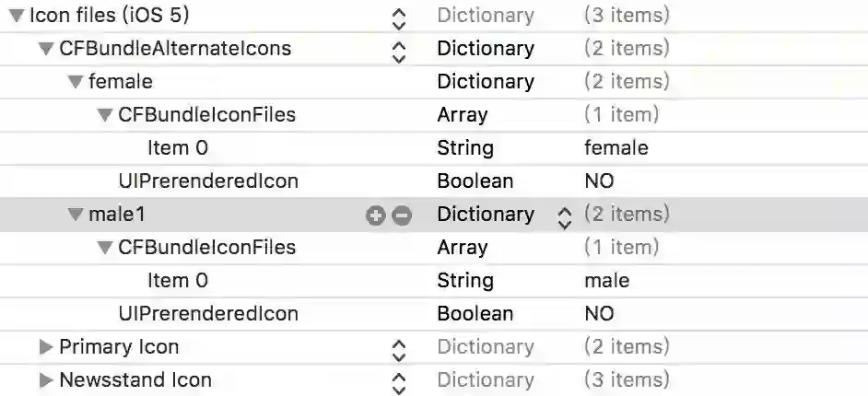Collapse the CFBundleAlternateIcons dictionary
This screenshot has height=396, width=868.
46,49
